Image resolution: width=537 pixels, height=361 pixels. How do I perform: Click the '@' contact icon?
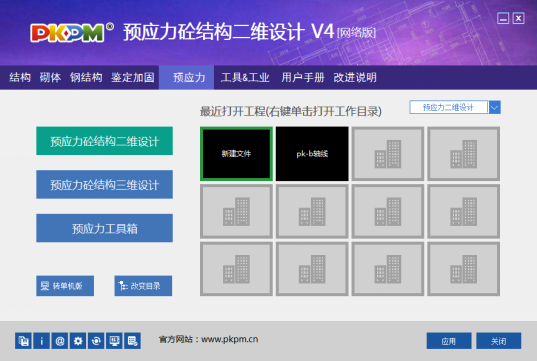(60, 341)
